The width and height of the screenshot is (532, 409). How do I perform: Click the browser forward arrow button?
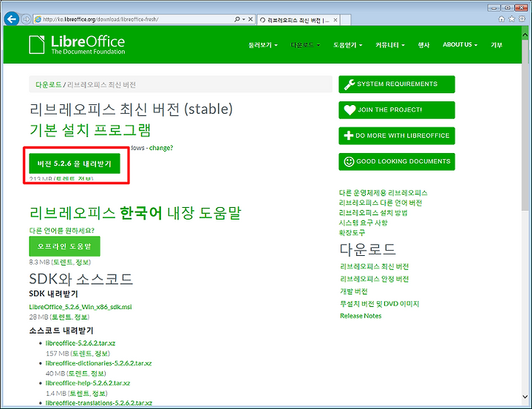tap(26, 19)
